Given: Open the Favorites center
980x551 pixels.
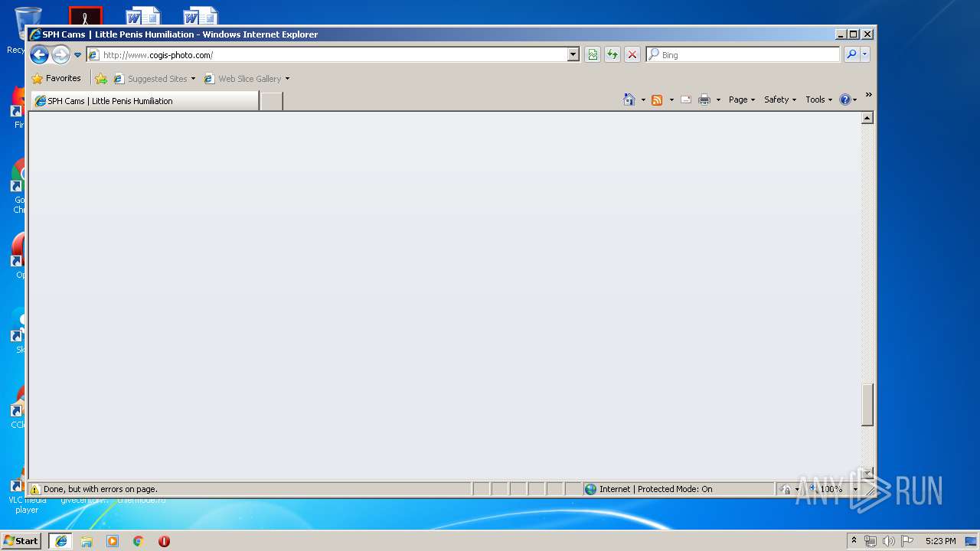Looking at the screenshot, I should pyautogui.click(x=56, y=78).
